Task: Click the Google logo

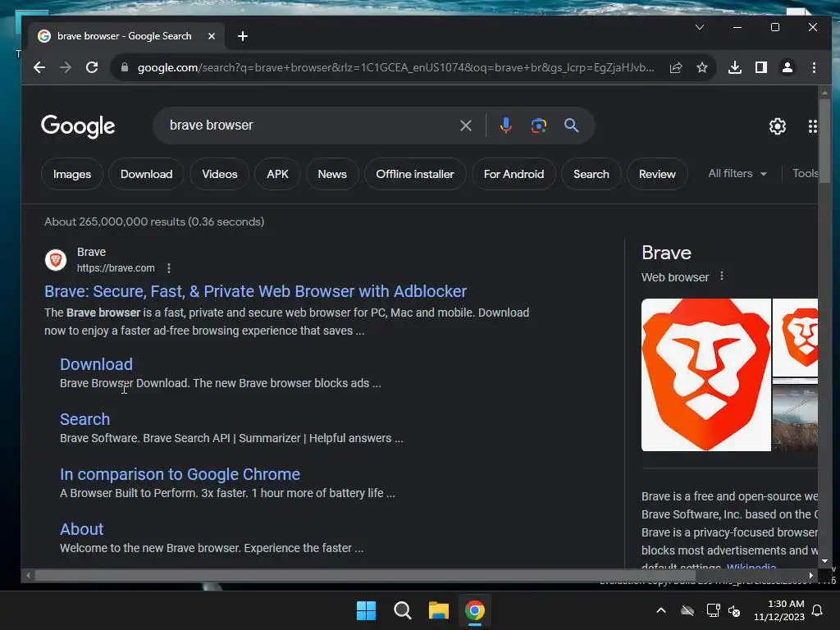Action: point(78,126)
